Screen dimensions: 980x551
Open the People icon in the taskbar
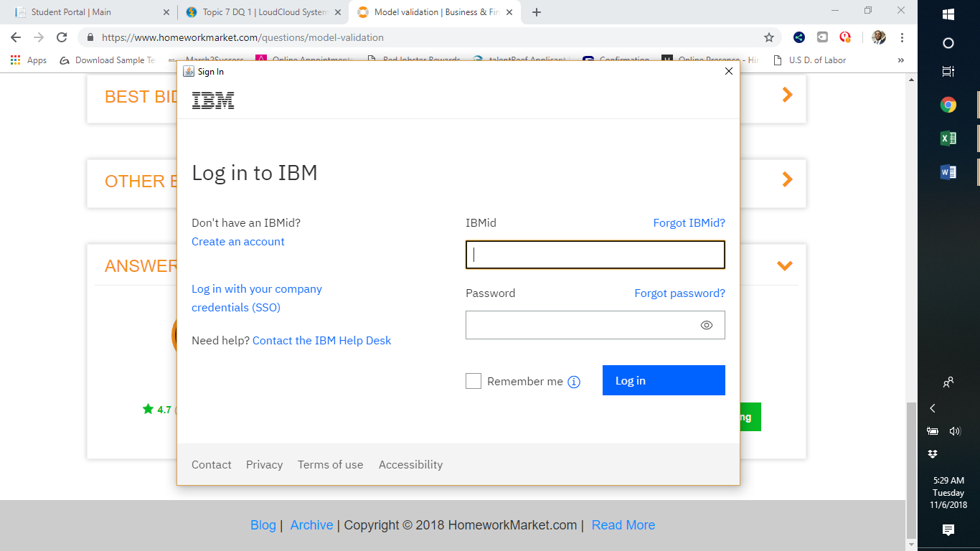tap(948, 382)
